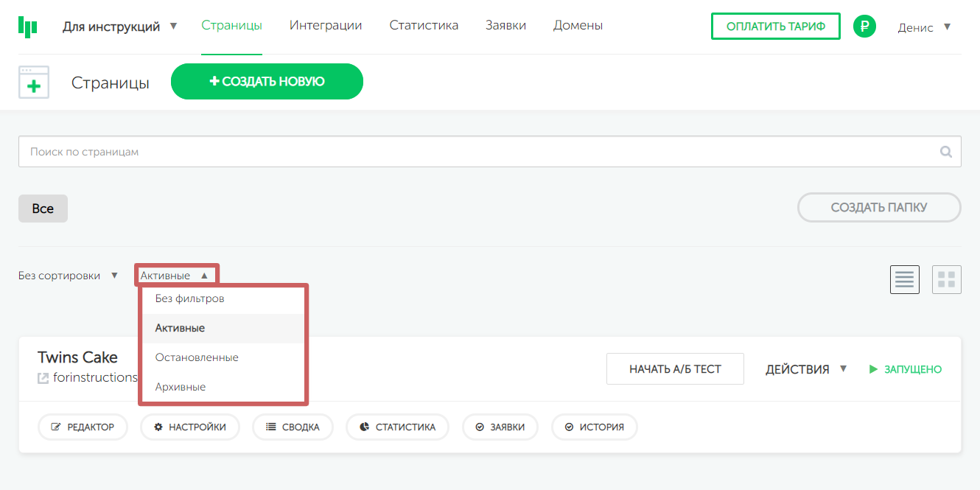The image size is (980, 490).
Task: Go to the Интеграции tab
Action: click(x=326, y=25)
